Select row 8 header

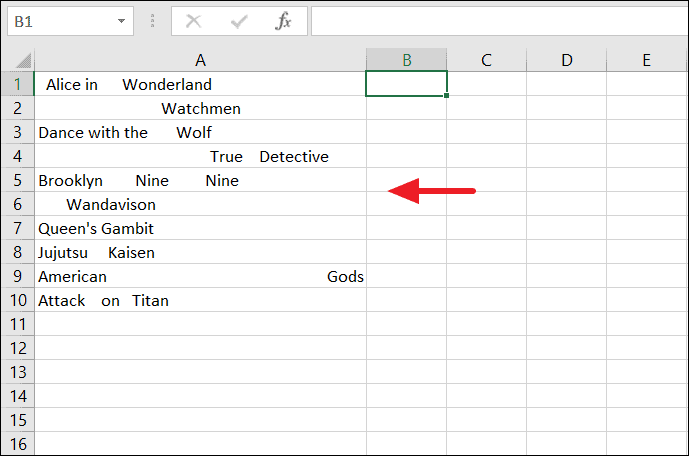click(18, 252)
